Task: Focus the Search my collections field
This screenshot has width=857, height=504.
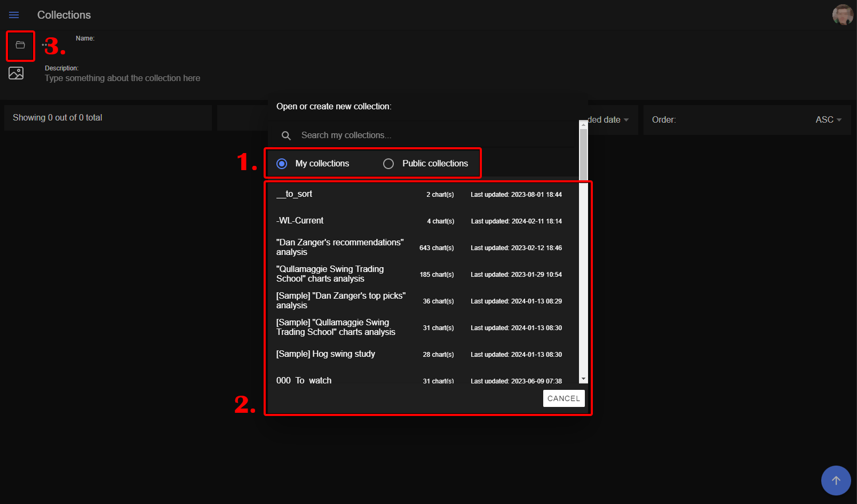Action: 432,135
